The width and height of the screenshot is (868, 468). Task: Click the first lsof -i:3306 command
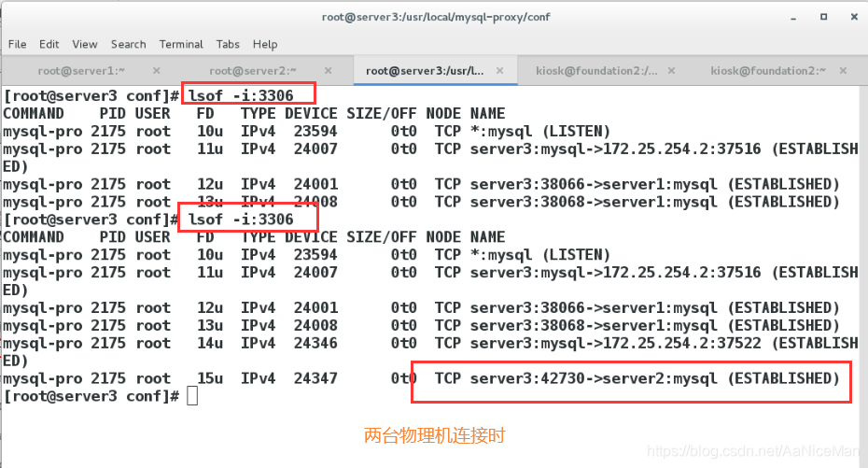tap(241, 96)
